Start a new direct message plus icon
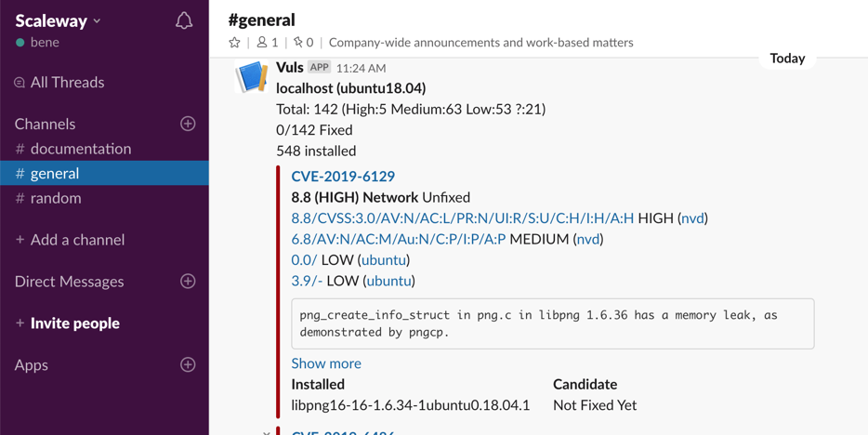Image resolution: width=868 pixels, height=435 pixels. pos(188,281)
